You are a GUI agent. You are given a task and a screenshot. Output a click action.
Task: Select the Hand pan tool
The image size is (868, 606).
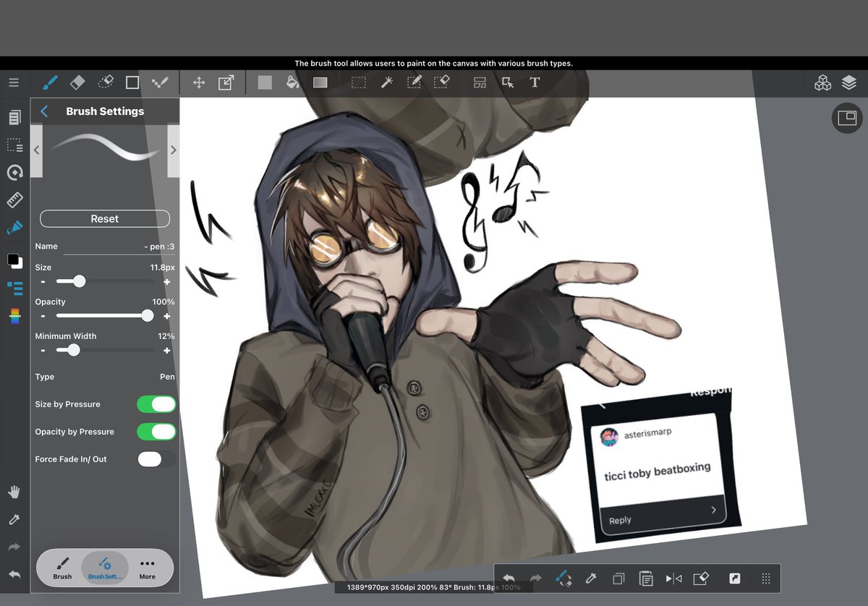(14, 492)
